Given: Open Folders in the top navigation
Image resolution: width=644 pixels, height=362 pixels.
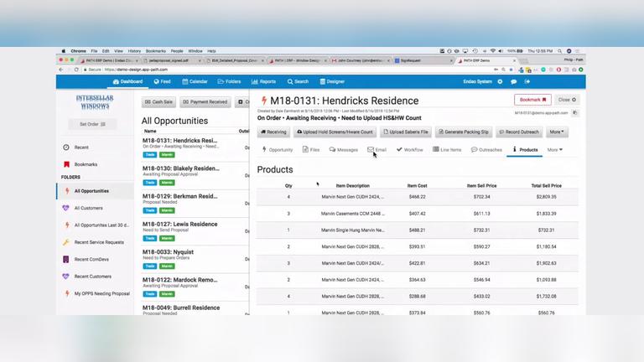Looking at the screenshot, I should click(229, 81).
